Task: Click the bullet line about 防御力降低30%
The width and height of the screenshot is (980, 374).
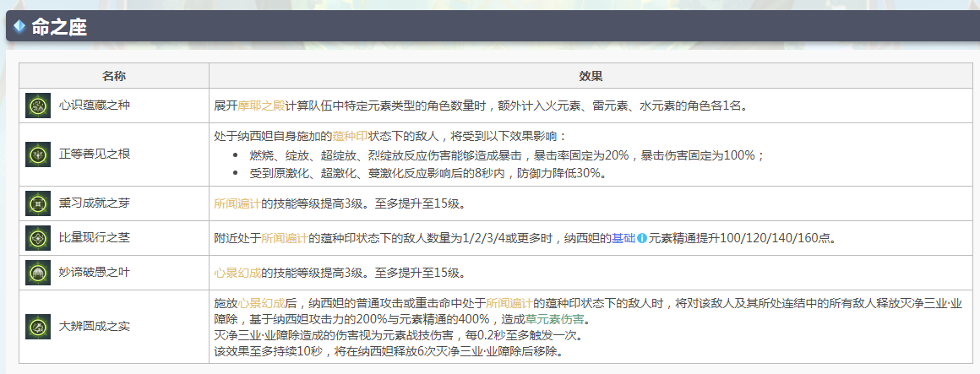Action: click(x=427, y=174)
